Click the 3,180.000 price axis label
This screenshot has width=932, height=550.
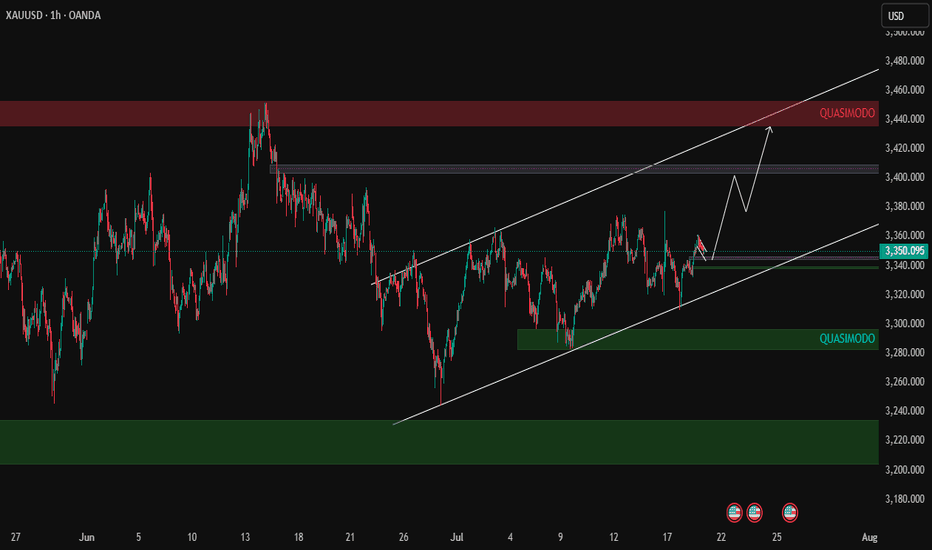(x=905, y=499)
